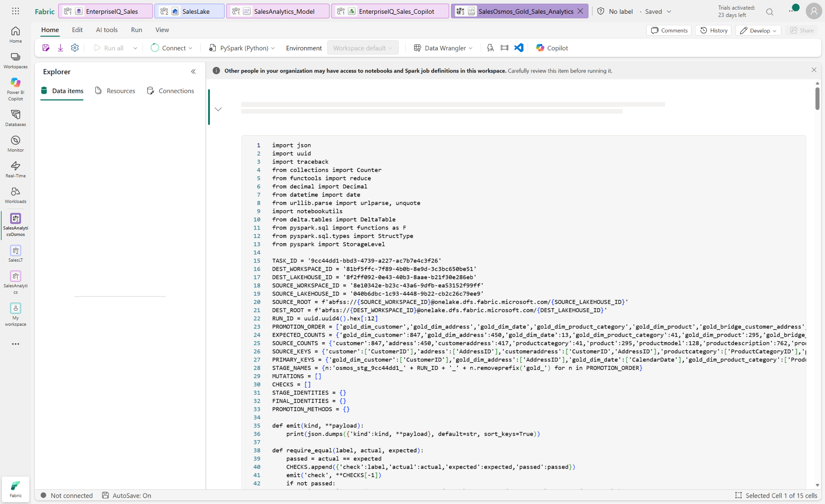Open notebook settings gear icon
825x504 pixels.
coord(75,48)
